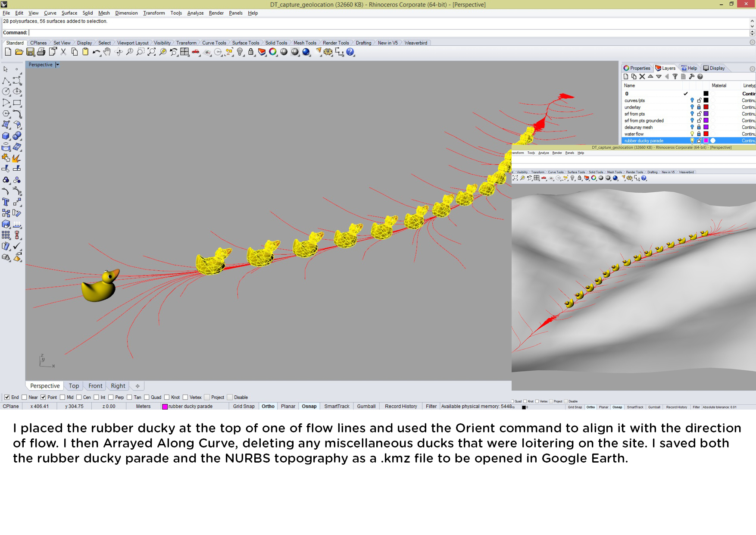This screenshot has height=535, width=756.
Task: Change the underlay layer red color swatch
Action: pyautogui.click(x=706, y=107)
